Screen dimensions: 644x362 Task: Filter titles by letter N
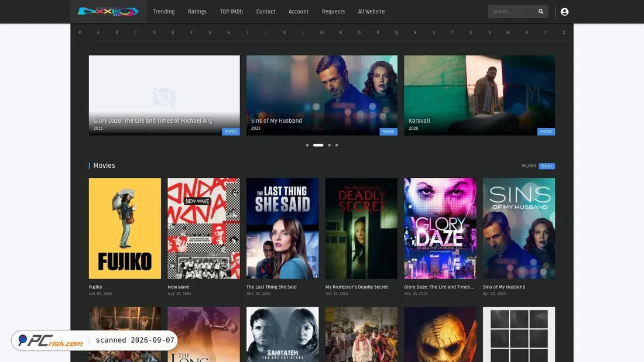pos(341,32)
